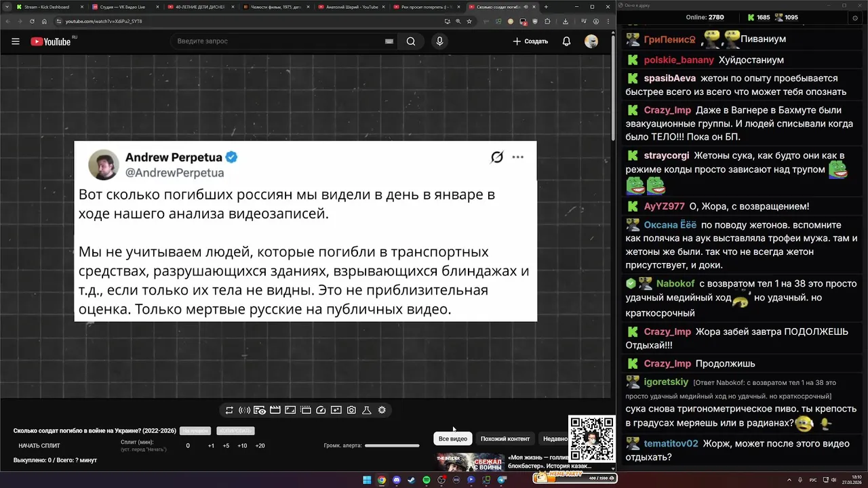Click the +1 split minutes increment
Image resolution: width=868 pixels, height=488 pixels.
click(x=211, y=446)
